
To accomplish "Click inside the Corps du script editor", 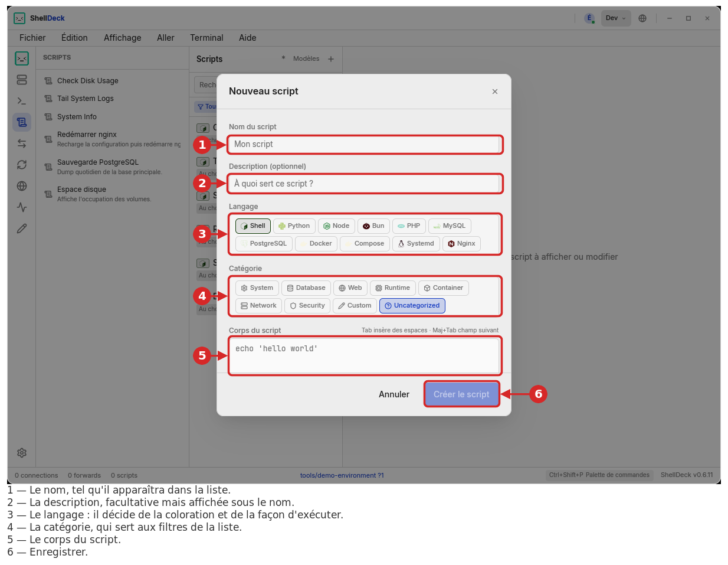I will tap(365, 355).
